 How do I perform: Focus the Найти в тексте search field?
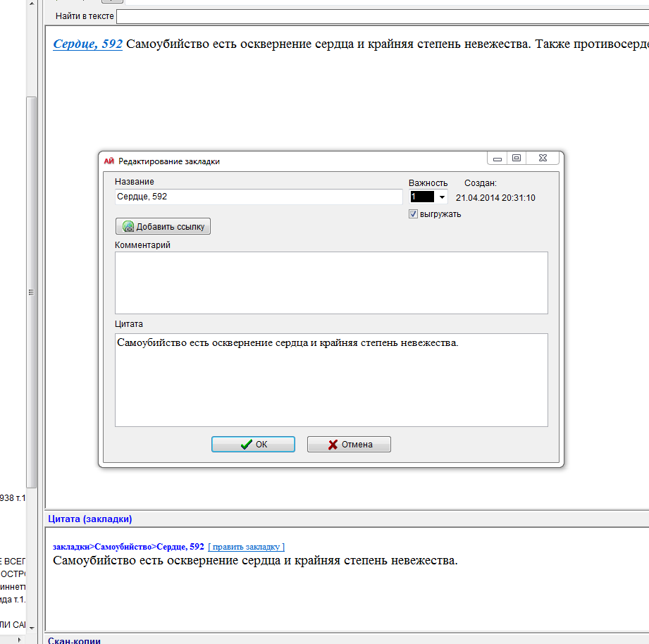(381, 16)
